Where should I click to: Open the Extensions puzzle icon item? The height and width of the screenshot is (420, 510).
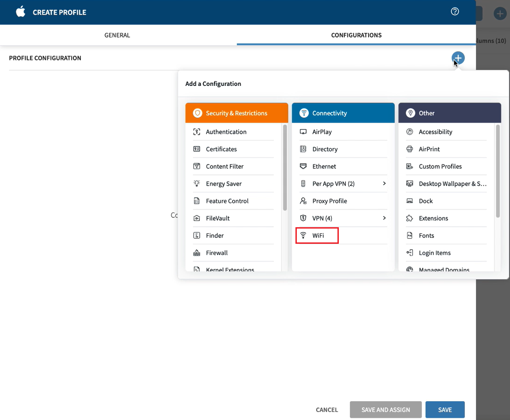coord(409,218)
